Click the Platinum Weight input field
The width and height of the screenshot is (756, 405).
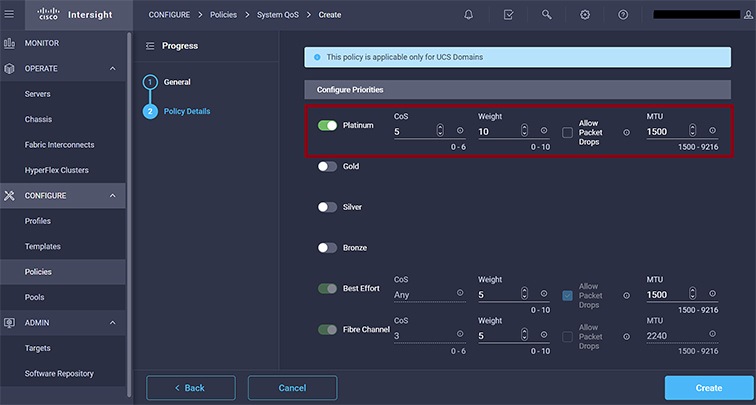[x=497, y=131]
